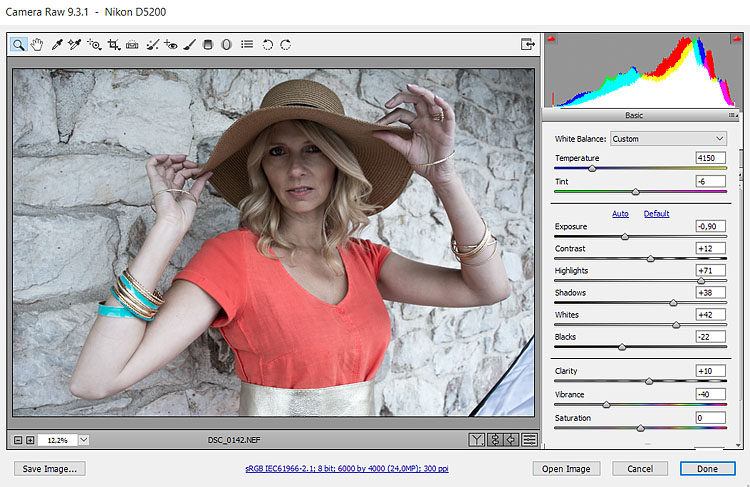This screenshot has height=487, width=750.
Task: Toggle Before/After preview view button
Action: 476,439
